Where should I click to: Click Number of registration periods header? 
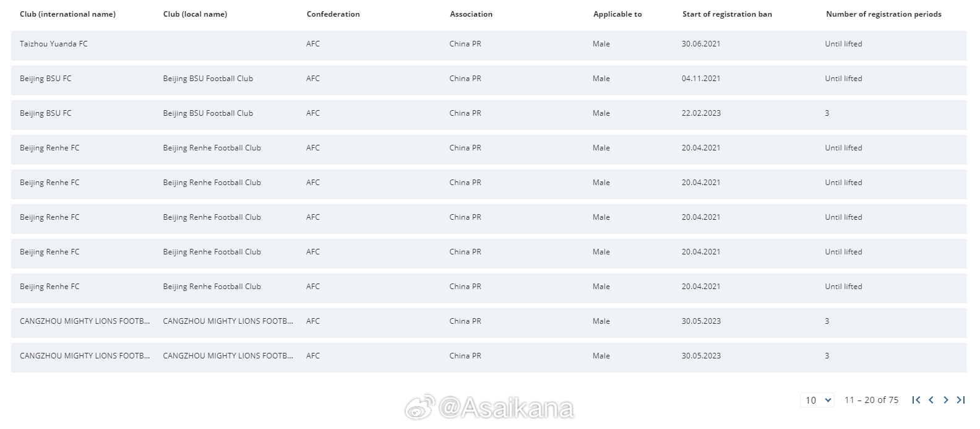[883, 14]
